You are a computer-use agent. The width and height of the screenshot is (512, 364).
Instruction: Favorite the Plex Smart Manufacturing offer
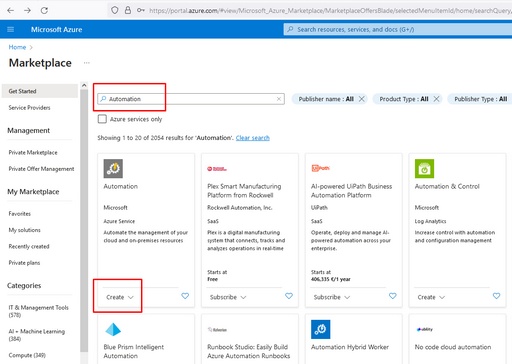[x=289, y=296]
